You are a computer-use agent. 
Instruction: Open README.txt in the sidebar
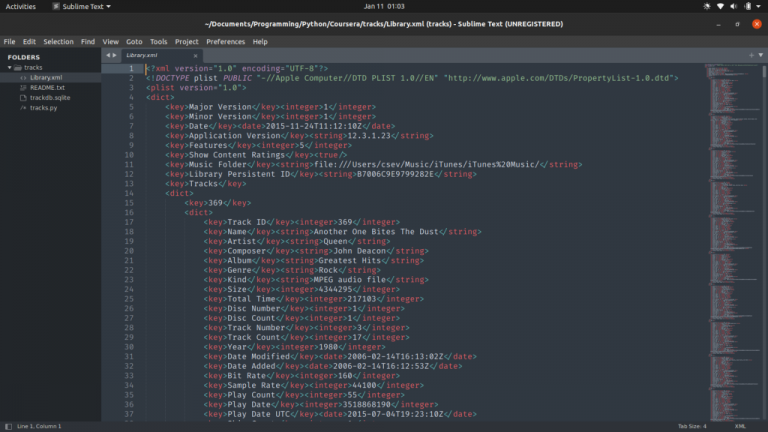click(x=50, y=88)
